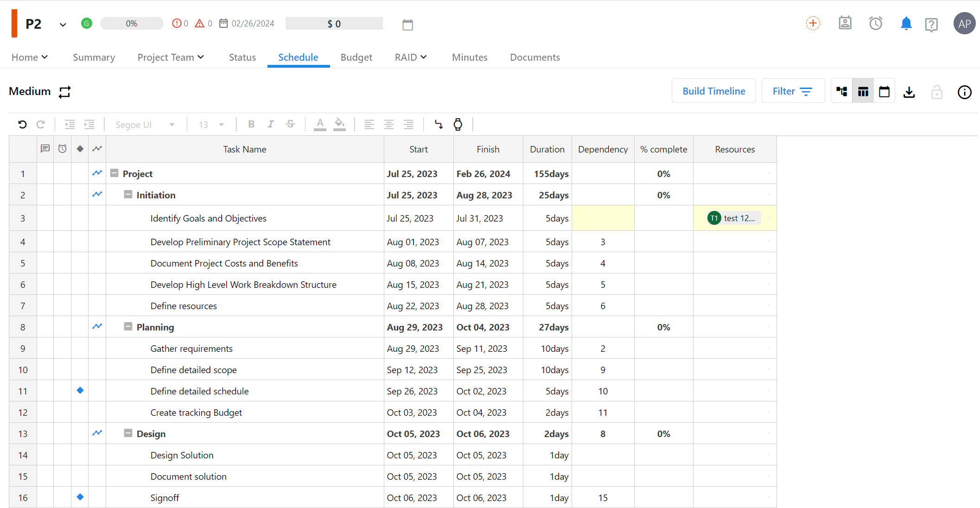This screenshot has height=508, width=980.
Task: Select the Schedule tab
Action: tap(298, 57)
